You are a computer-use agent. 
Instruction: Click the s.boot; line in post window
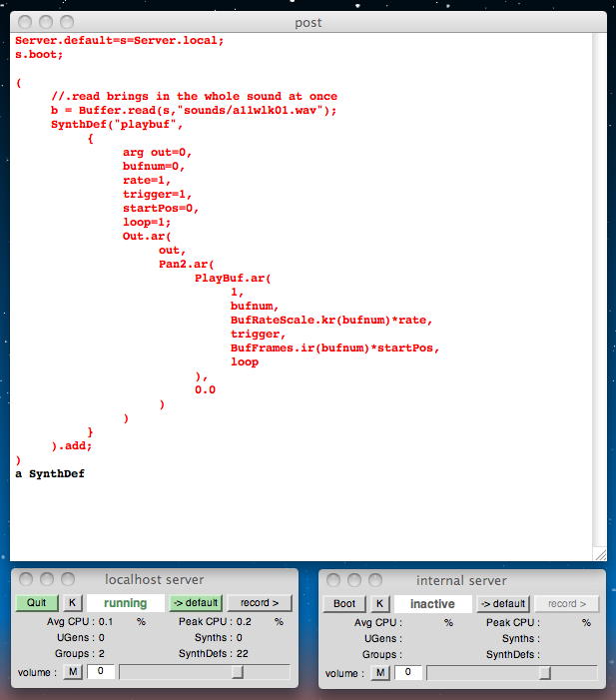(x=39, y=55)
